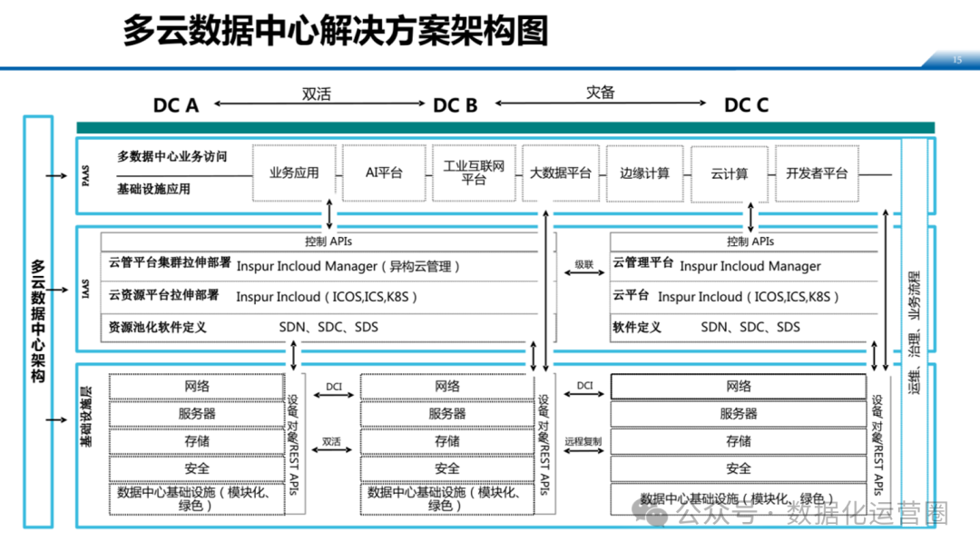Click DCI label between DC B and DC C networks

click(x=584, y=385)
